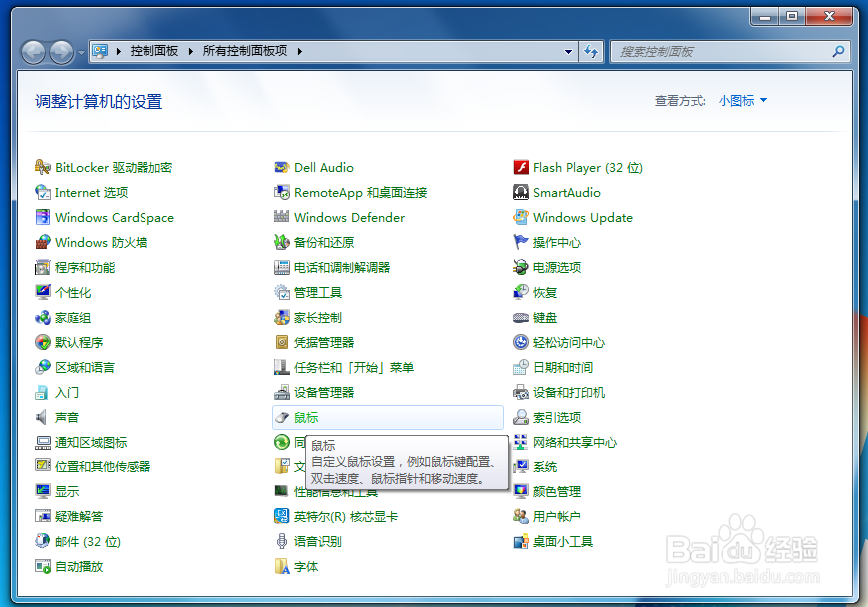Click the 家庭组 icon
Screen dimensions: 868x607
[x=43, y=317]
